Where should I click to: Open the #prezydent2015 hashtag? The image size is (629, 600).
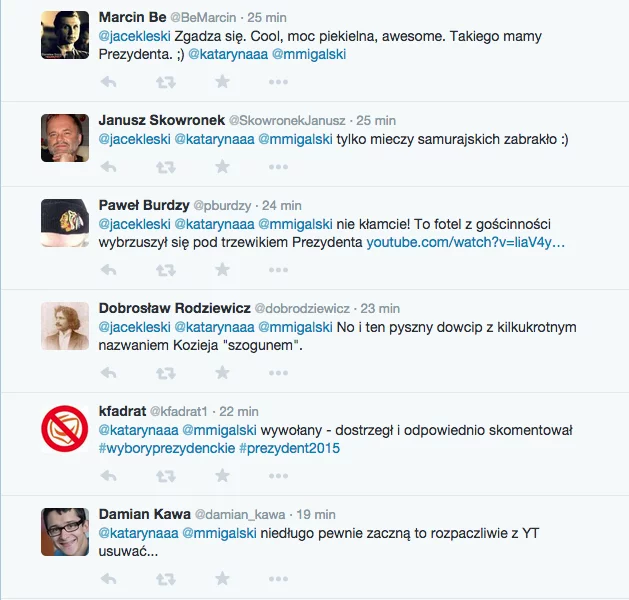[x=290, y=448]
